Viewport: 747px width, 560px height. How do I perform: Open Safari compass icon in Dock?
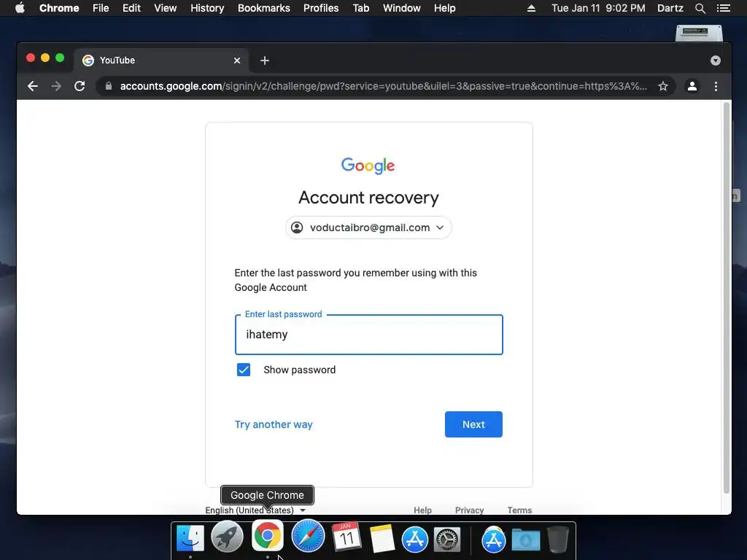tap(308, 536)
